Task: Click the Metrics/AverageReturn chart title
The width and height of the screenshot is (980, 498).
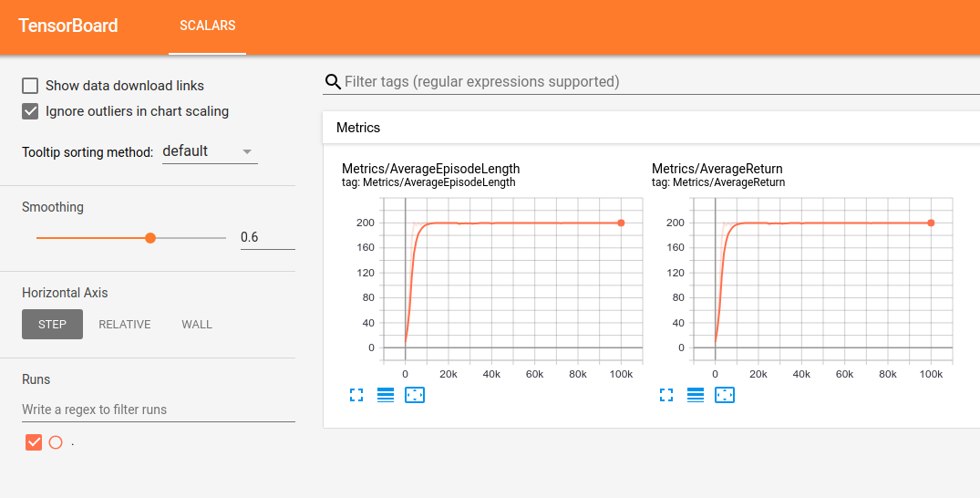Action: [717, 169]
